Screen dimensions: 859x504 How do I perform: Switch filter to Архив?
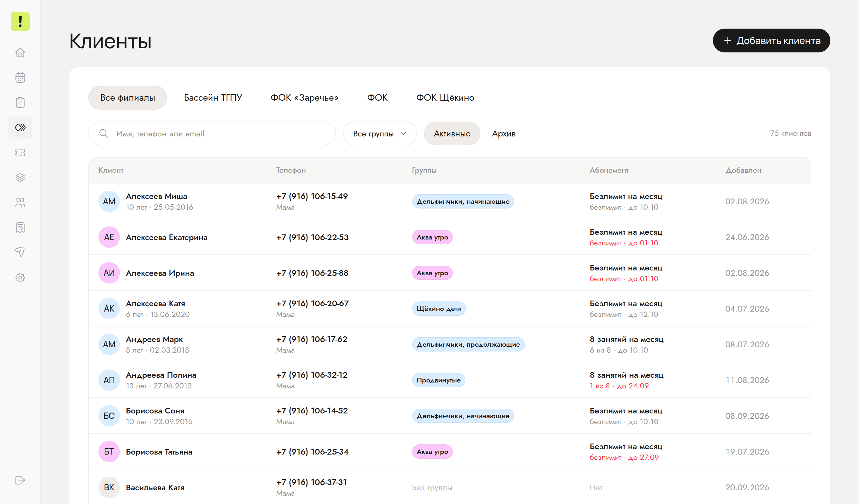tap(503, 133)
